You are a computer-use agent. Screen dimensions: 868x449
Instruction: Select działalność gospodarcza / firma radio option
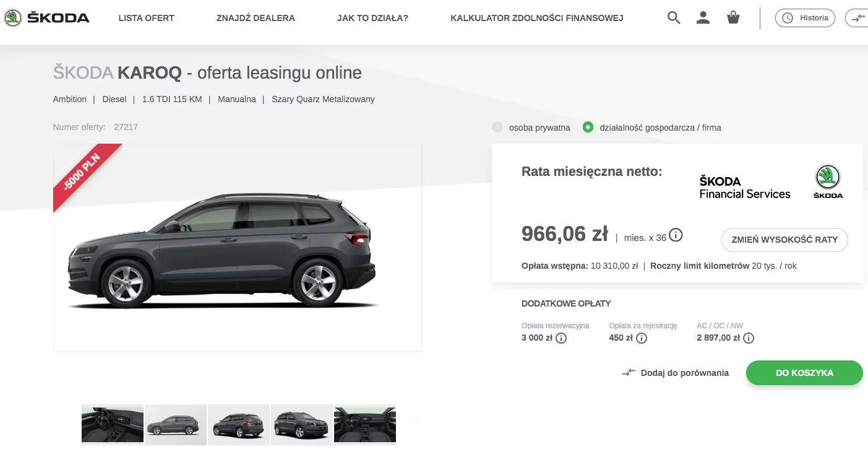(588, 128)
